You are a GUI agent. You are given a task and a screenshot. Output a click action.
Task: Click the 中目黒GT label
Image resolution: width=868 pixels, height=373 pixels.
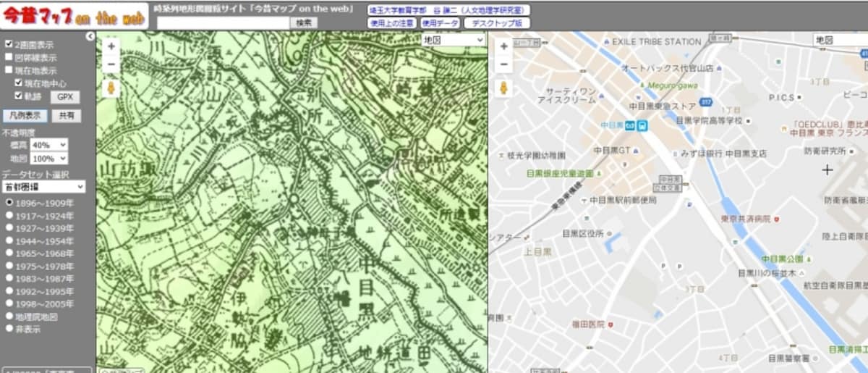point(613,151)
